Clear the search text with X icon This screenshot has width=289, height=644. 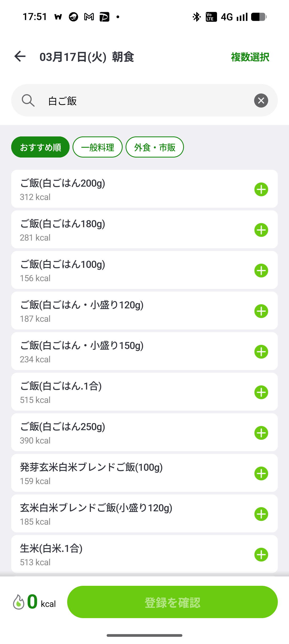pyautogui.click(x=261, y=101)
